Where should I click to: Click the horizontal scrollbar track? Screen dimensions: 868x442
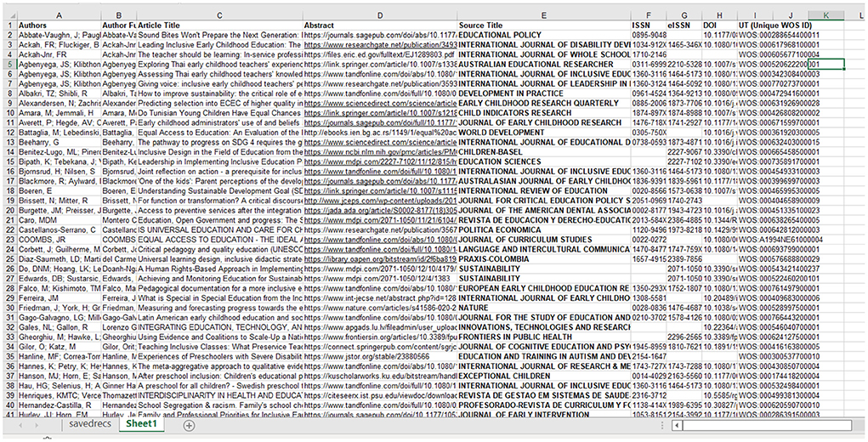click(x=767, y=425)
